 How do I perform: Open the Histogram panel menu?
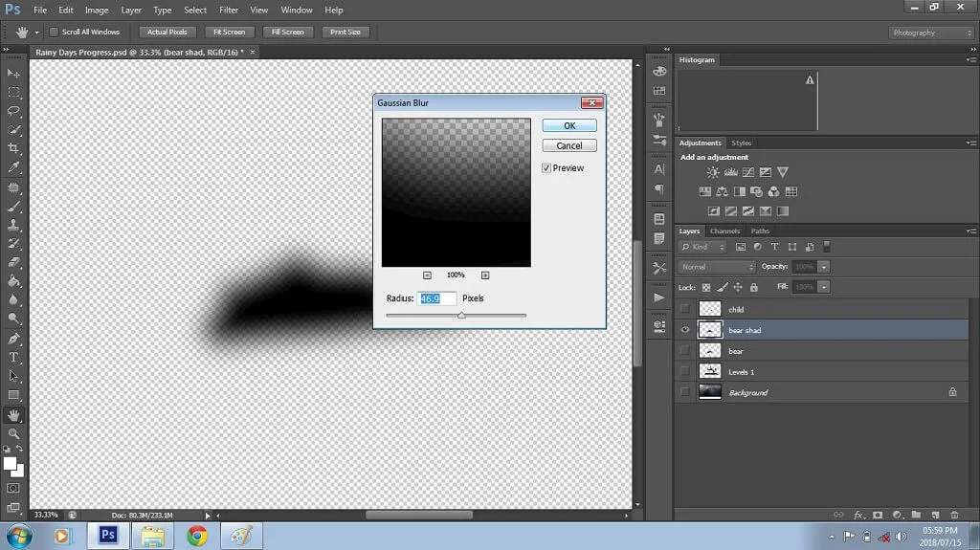coord(970,60)
